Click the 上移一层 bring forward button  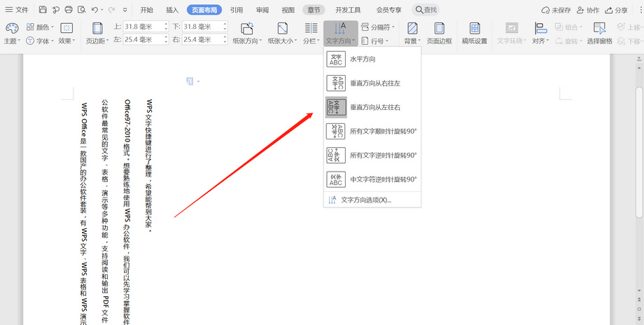tap(631, 27)
